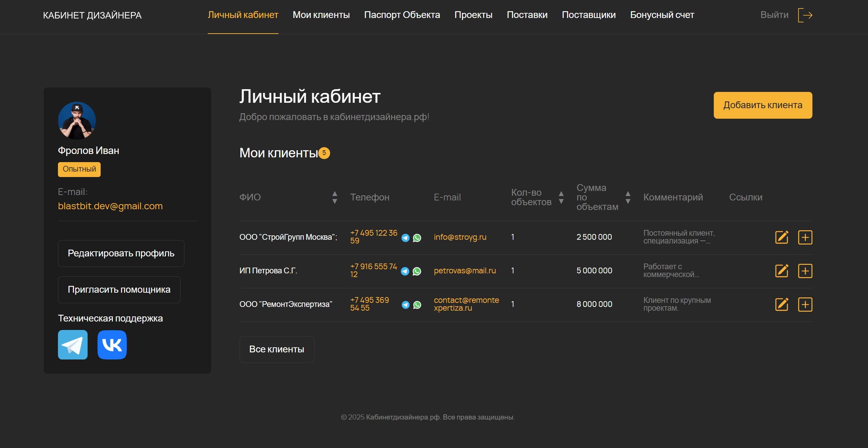Edit the СтройГрупп Москва client entry

point(782,237)
